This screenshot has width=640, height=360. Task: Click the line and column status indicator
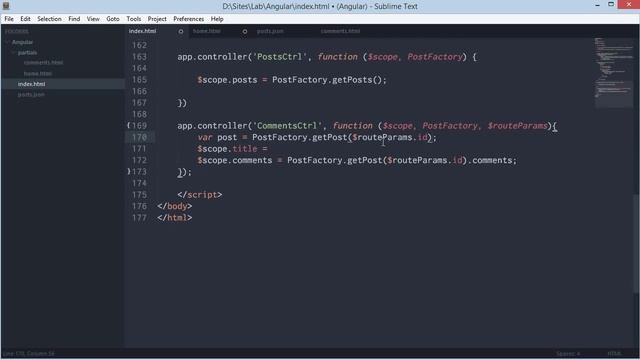[29, 353]
